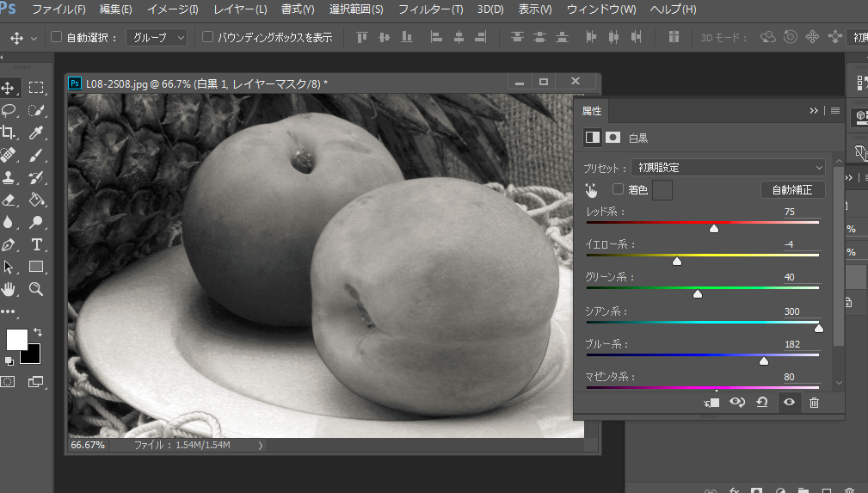Open the グループ auto-select dropdown

[x=157, y=37]
